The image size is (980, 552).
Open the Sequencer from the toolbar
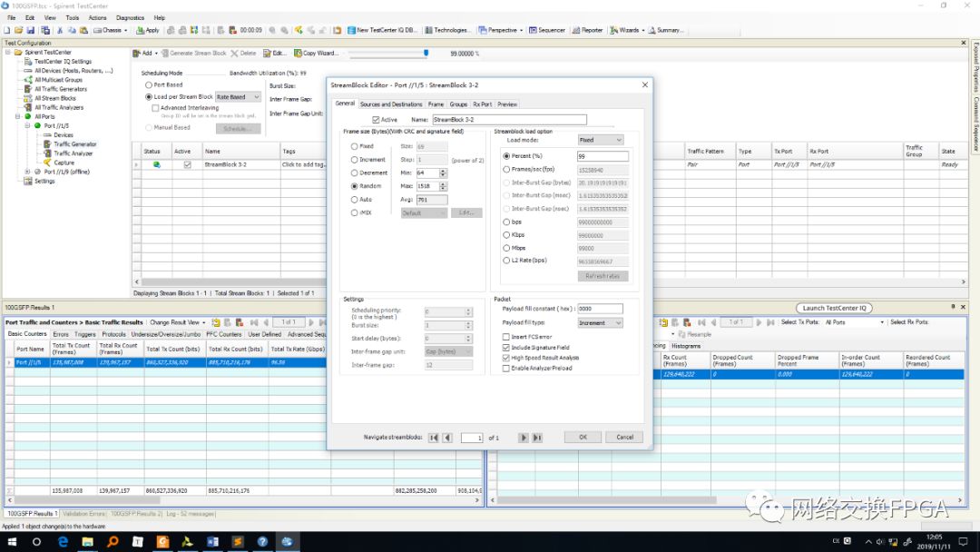click(547, 30)
